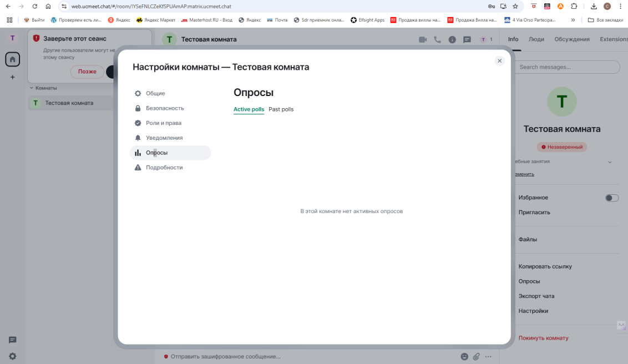
Task: Create a new space with the + icon
Action: (x=12, y=77)
